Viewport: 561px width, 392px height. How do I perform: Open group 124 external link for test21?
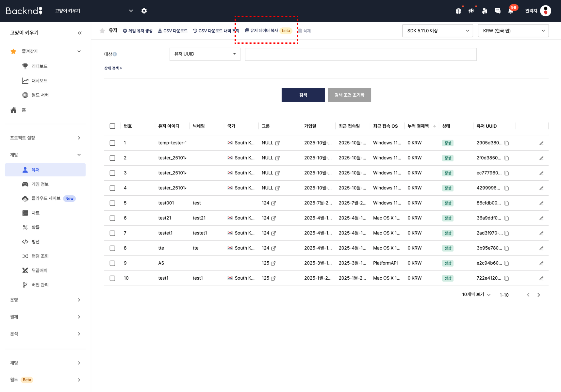click(x=273, y=218)
